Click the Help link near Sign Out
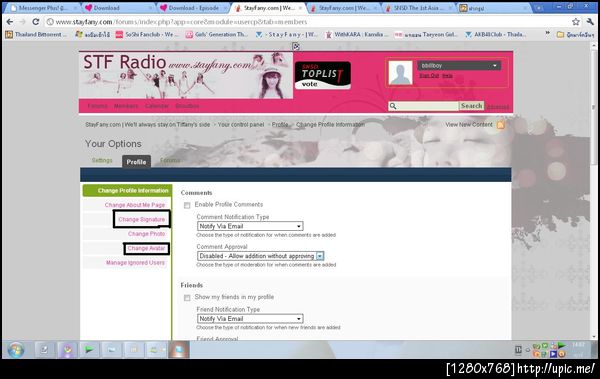600x379 pixels. (x=447, y=75)
